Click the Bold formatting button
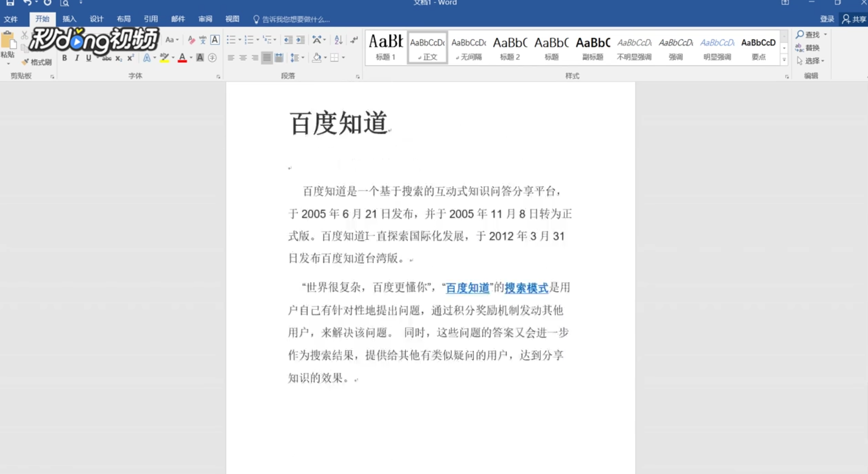This screenshot has width=868, height=474. coord(64,58)
